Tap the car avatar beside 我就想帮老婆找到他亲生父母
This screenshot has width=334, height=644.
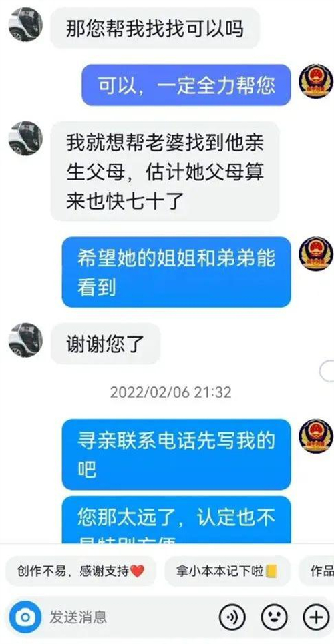(25, 138)
